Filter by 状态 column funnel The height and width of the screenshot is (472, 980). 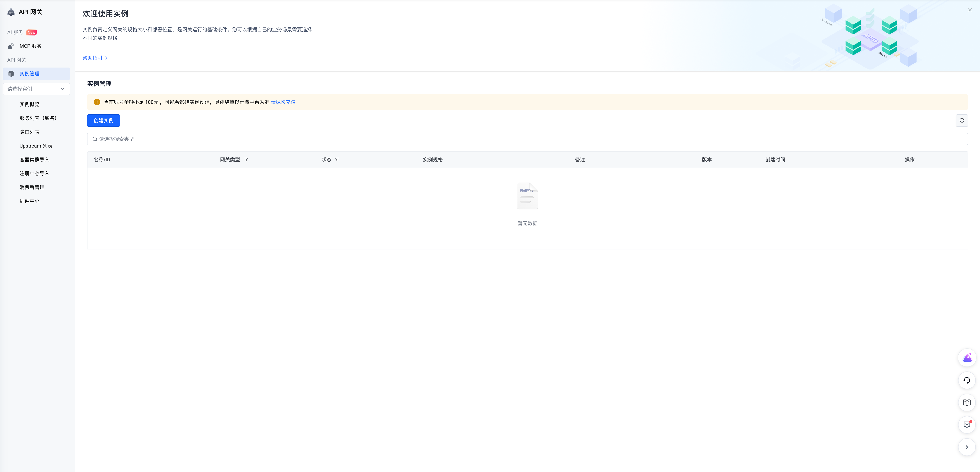point(337,160)
